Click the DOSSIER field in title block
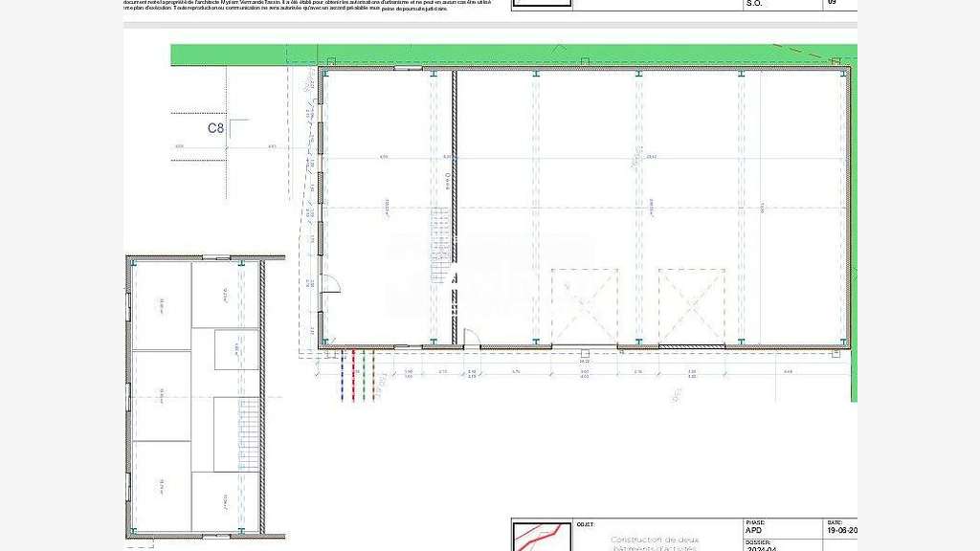The height and width of the screenshot is (551, 980). click(x=783, y=544)
